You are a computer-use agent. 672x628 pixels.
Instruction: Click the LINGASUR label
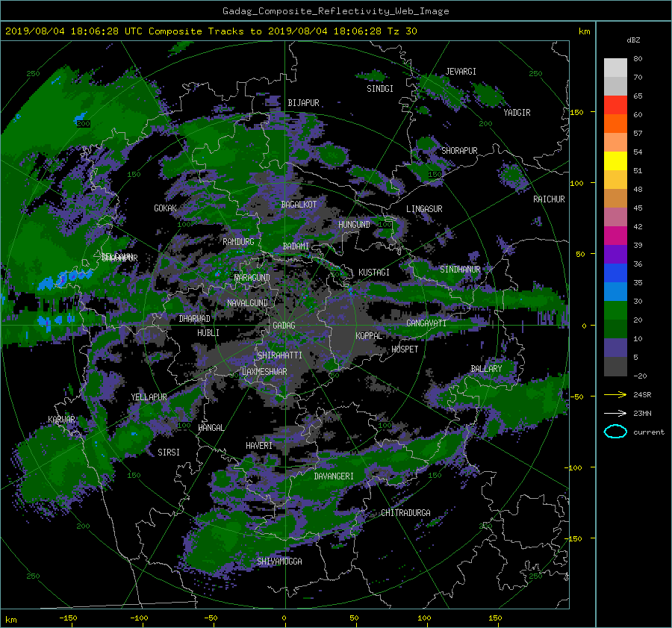[x=424, y=209]
